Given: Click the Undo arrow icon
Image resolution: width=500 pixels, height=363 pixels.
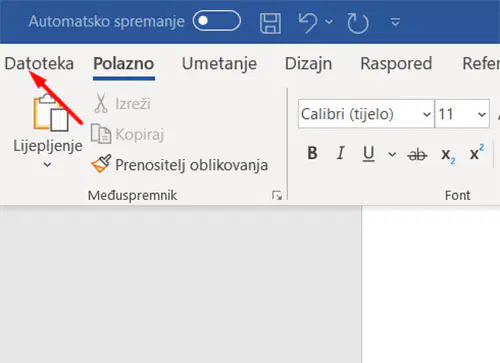Looking at the screenshot, I should point(308,22).
